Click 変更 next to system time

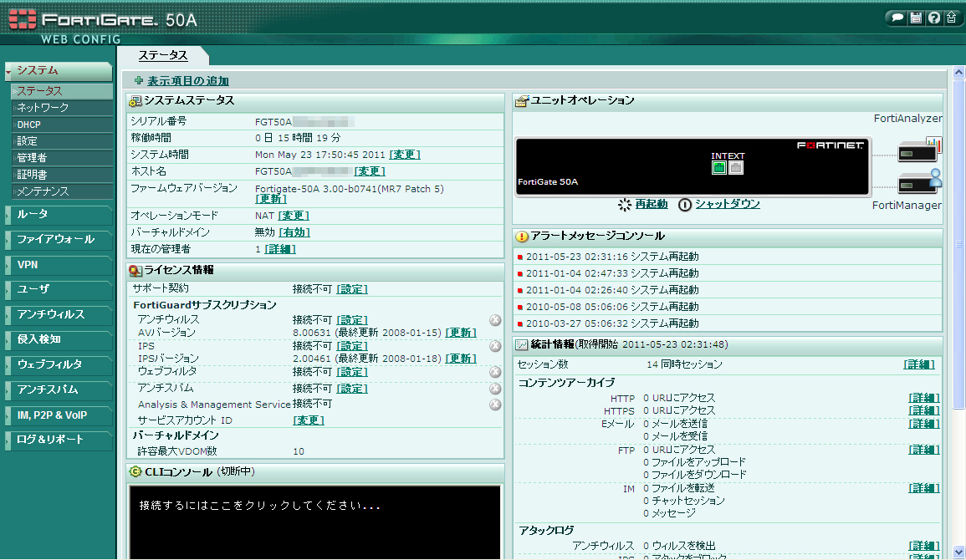(405, 155)
